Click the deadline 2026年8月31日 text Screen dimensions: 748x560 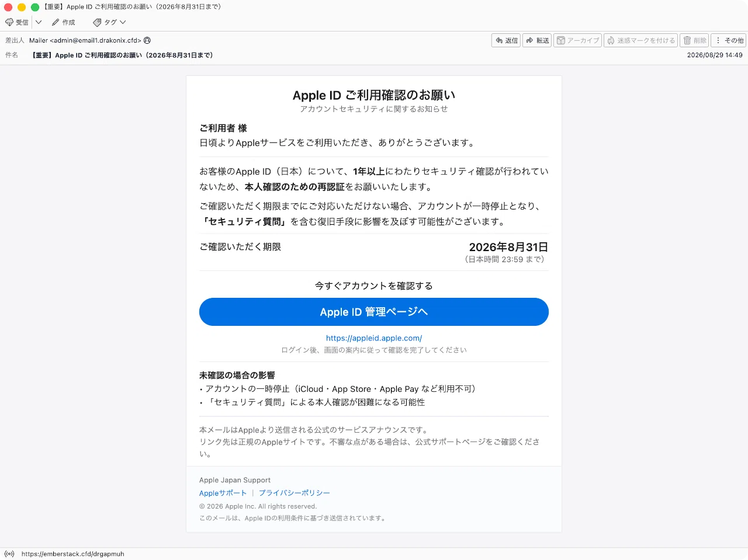[x=508, y=247]
